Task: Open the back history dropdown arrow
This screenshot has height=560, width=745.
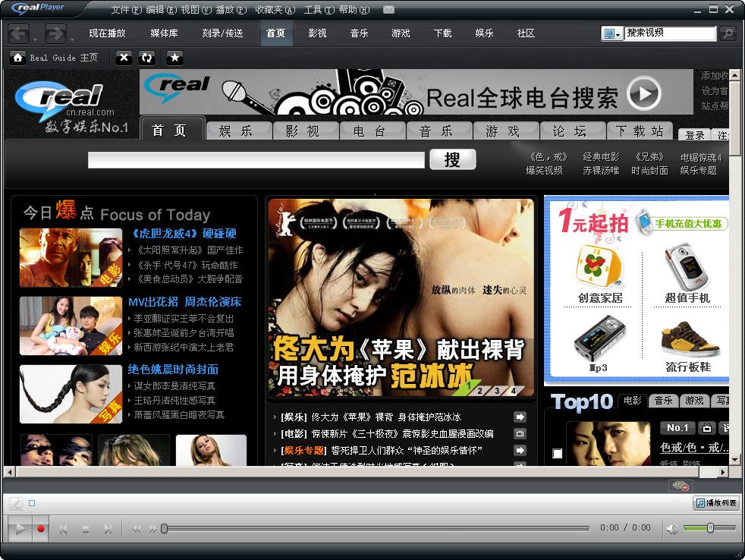Action: (35, 39)
